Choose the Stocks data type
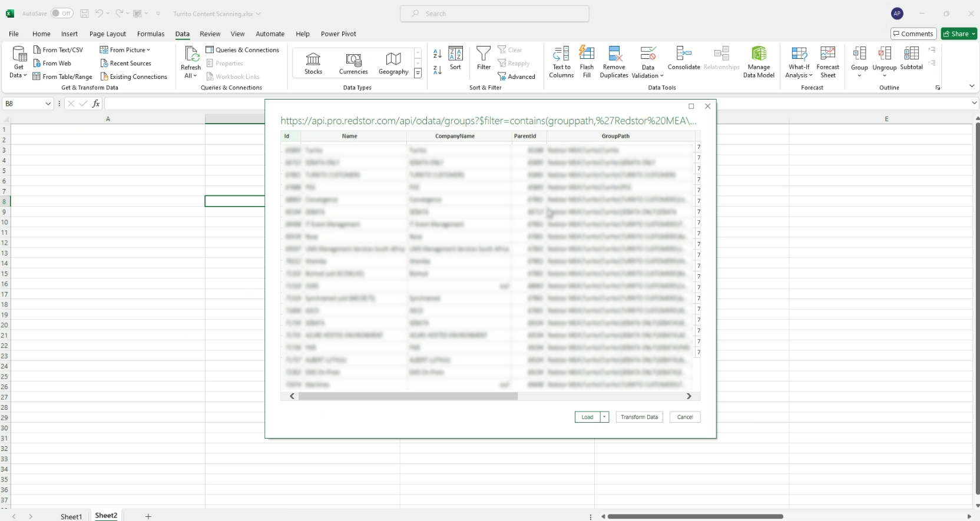980x521 pixels. click(x=313, y=63)
